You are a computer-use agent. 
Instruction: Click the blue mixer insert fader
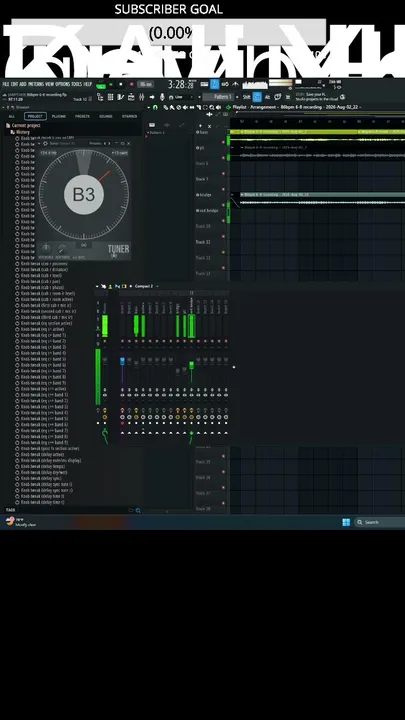[122, 361]
